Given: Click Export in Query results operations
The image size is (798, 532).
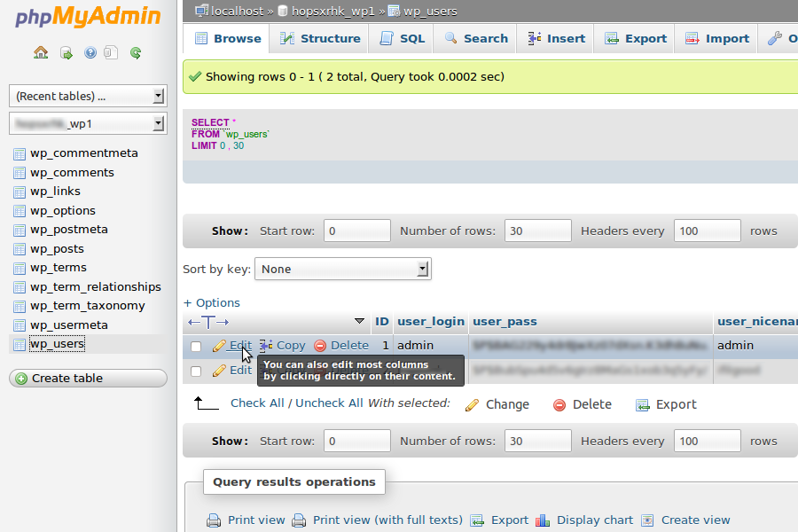Looking at the screenshot, I should pos(510,520).
